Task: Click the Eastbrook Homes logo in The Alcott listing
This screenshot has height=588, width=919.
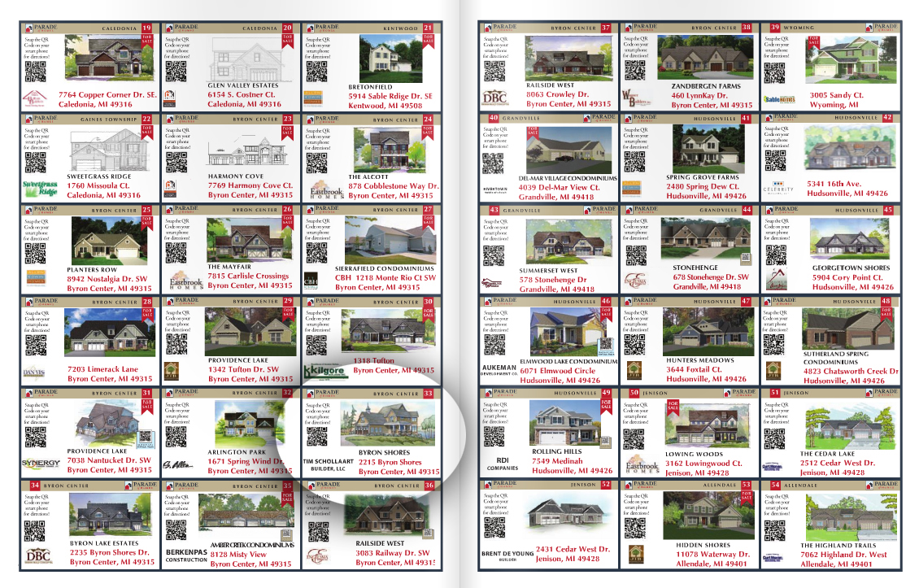Action: 326,192
